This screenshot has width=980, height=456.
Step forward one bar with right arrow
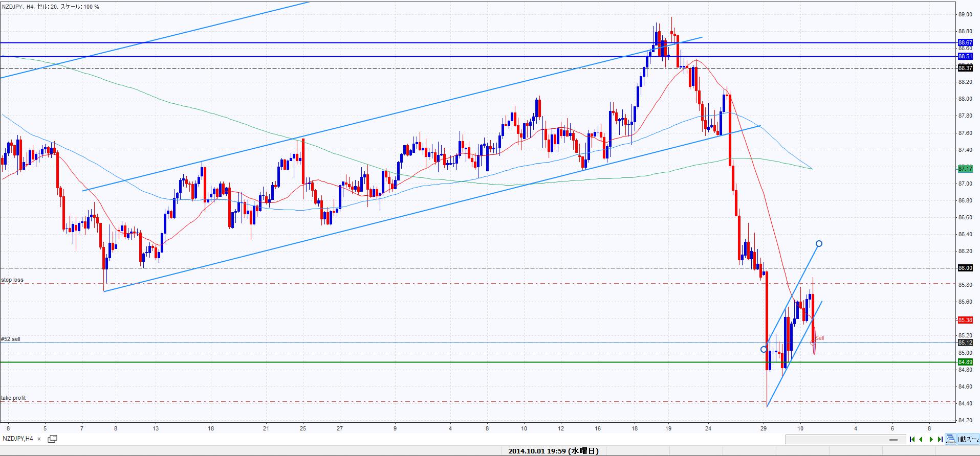coord(931,439)
